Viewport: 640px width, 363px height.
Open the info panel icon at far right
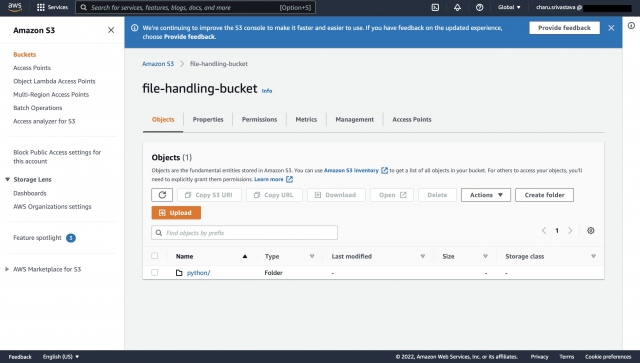(x=631, y=26)
